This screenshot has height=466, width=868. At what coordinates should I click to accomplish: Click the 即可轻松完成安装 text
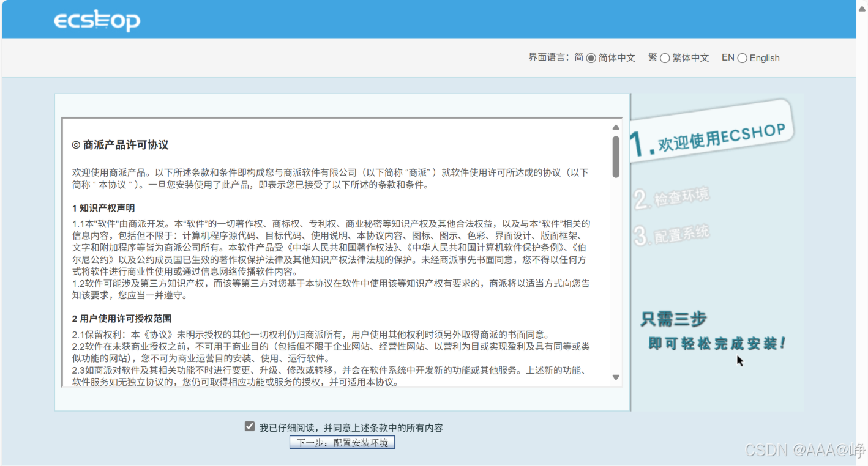717,344
